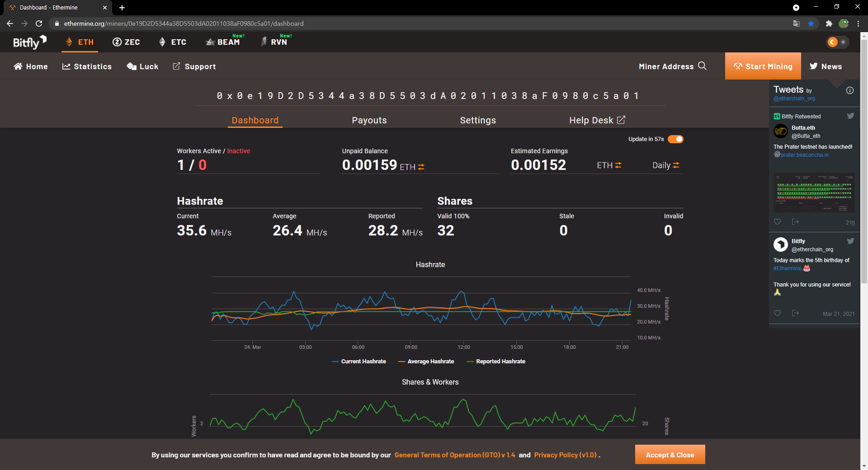Open the Prater testnet tweet image

point(814,192)
